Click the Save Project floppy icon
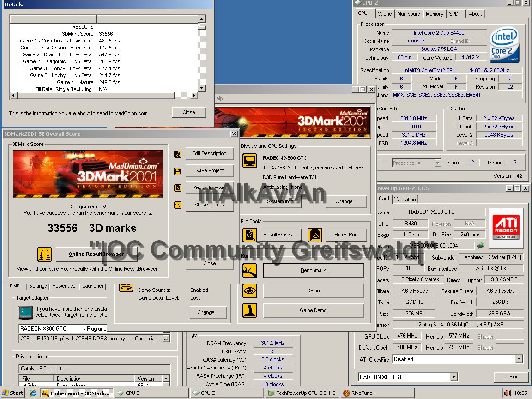The height and width of the screenshot is (399, 532). click(x=178, y=171)
